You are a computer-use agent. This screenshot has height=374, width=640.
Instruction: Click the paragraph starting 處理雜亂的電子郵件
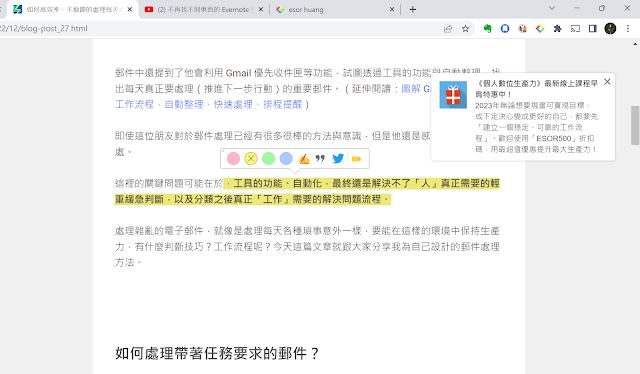tap(307, 247)
